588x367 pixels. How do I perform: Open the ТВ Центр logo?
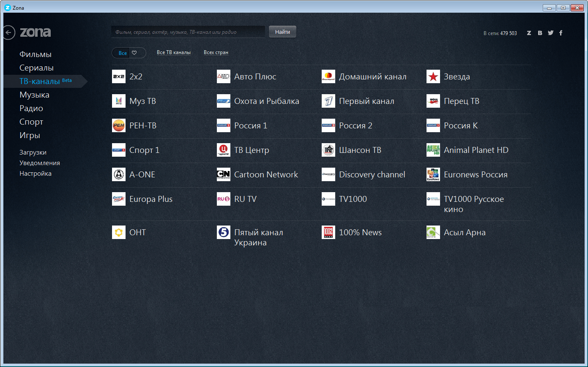pyautogui.click(x=224, y=150)
